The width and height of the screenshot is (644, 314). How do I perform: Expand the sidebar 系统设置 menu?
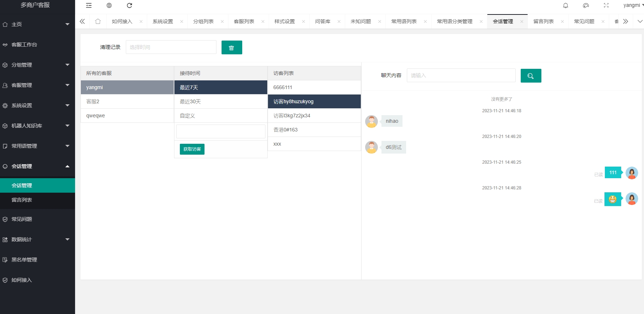click(37, 105)
